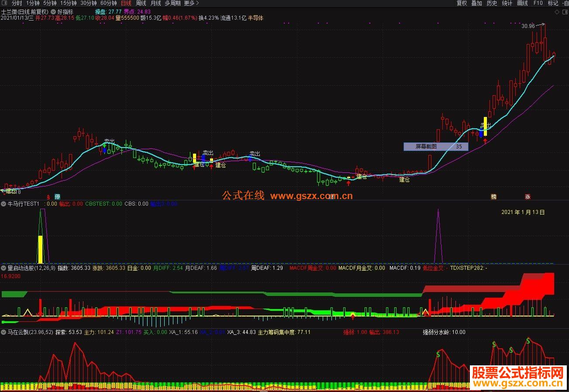Click the 换4.23% turnover value
Screen dimensions: 569x392
coord(209,18)
